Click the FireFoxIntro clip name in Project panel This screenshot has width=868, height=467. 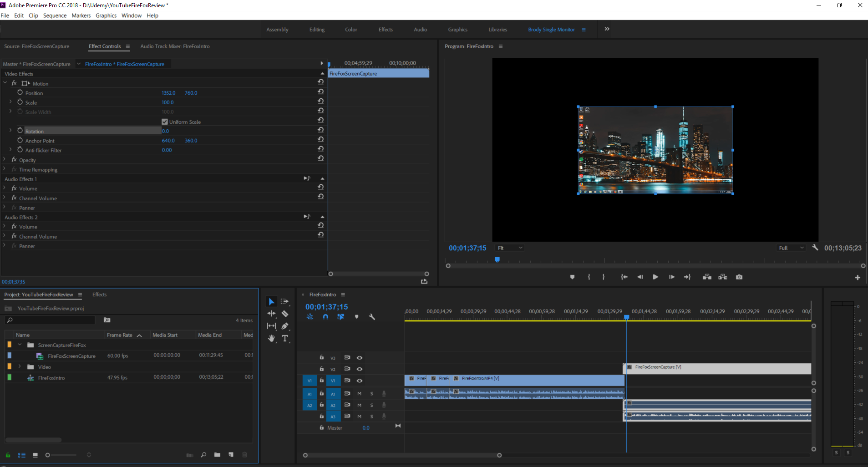(x=51, y=377)
